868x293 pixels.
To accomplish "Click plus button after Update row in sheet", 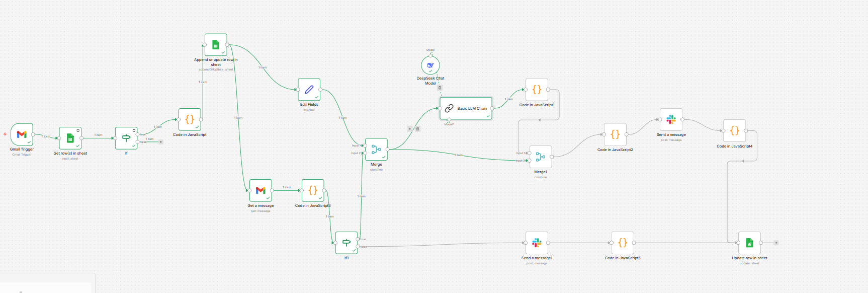I will [776, 243].
